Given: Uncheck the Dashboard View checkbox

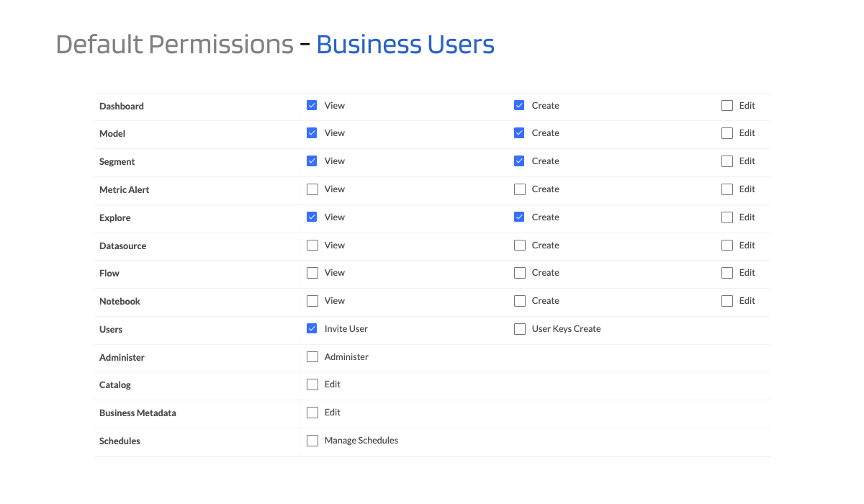Looking at the screenshot, I should point(312,105).
